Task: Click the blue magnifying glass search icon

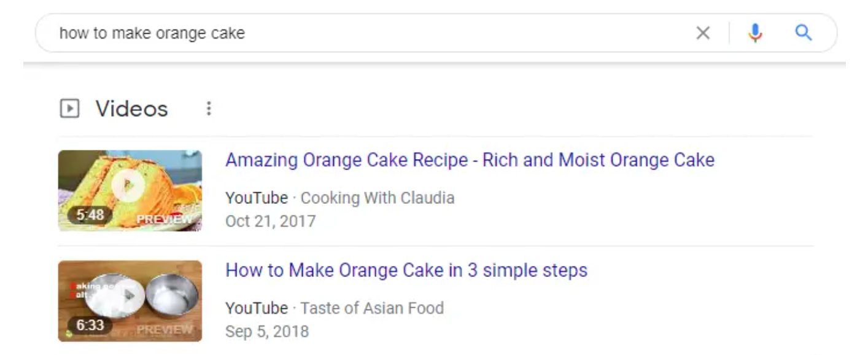Action: point(804,33)
